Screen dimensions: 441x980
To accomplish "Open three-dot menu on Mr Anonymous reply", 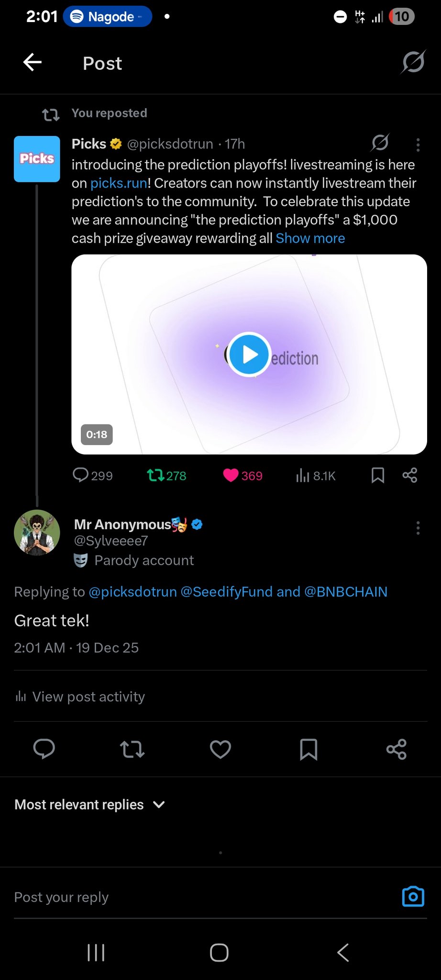I will (418, 528).
